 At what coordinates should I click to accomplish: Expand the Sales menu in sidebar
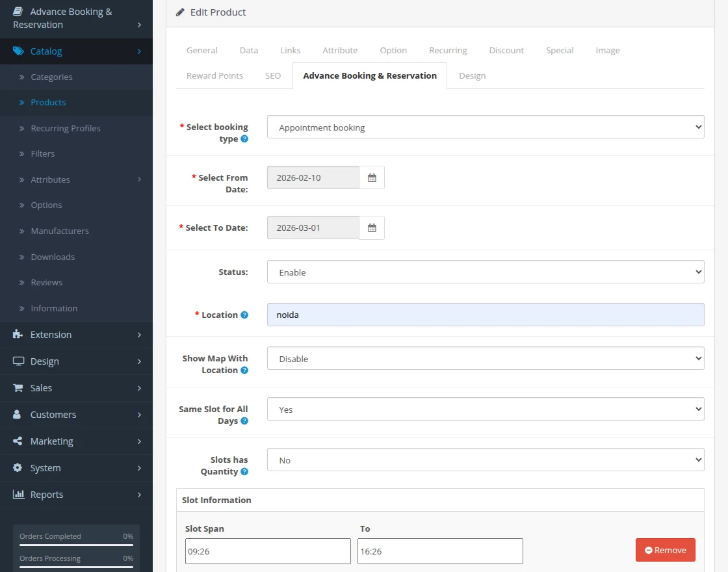pos(41,388)
